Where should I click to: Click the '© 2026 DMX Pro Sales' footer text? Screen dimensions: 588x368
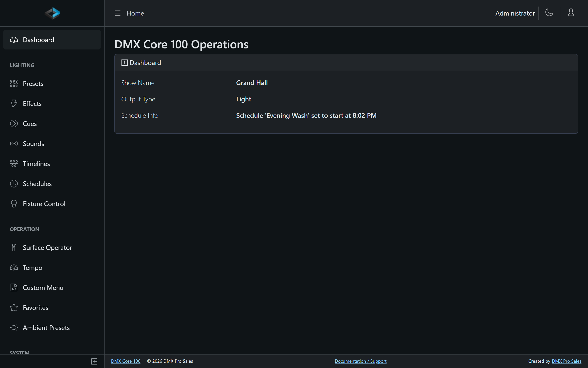click(x=170, y=361)
